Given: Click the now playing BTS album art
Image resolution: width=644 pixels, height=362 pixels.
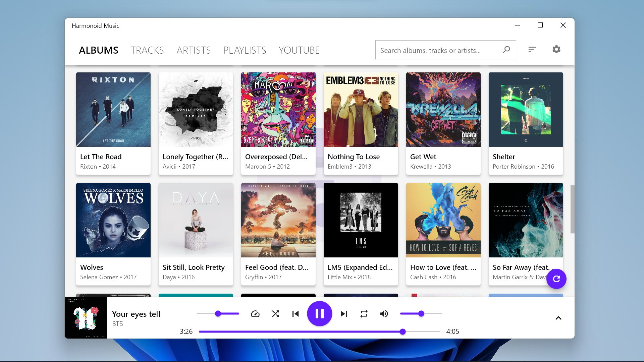Looking at the screenshot, I should point(86,318).
